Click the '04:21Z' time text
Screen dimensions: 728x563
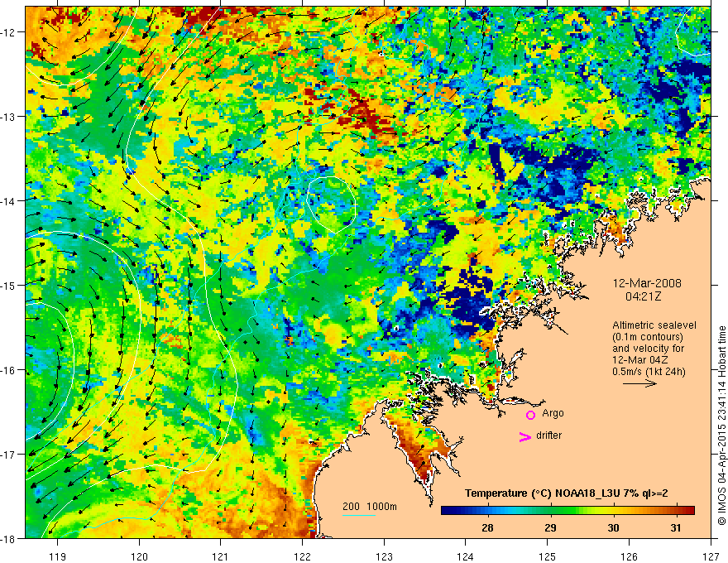pos(643,296)
